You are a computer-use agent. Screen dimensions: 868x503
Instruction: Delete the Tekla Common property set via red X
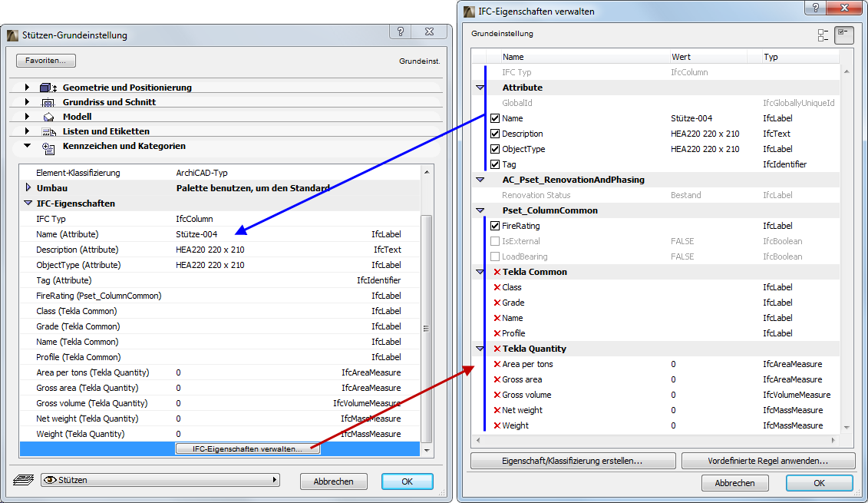click(x=497, y=272)
